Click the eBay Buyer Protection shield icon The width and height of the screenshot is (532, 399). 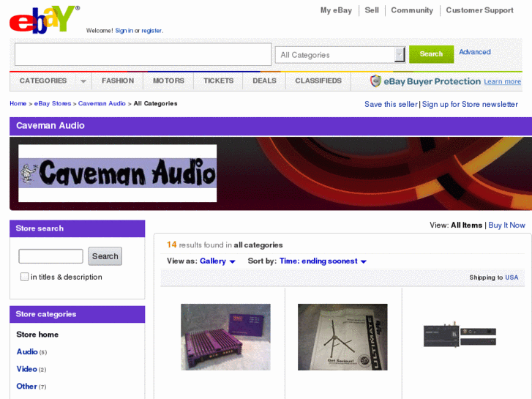click(375, 81)
